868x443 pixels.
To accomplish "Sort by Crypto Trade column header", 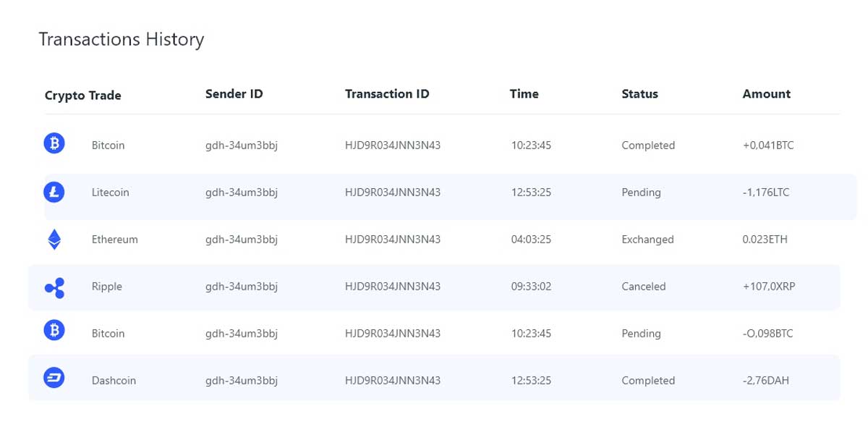I will tap(83, 96).
